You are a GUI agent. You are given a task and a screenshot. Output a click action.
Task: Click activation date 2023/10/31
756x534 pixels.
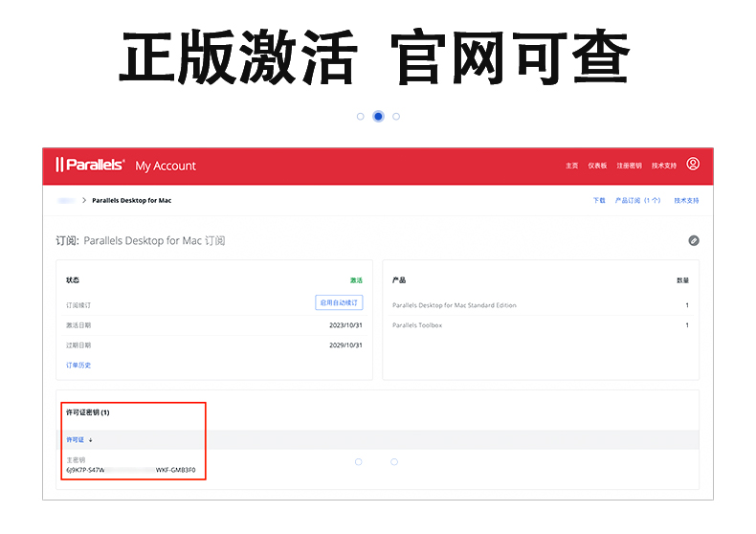tap(345, 325)
